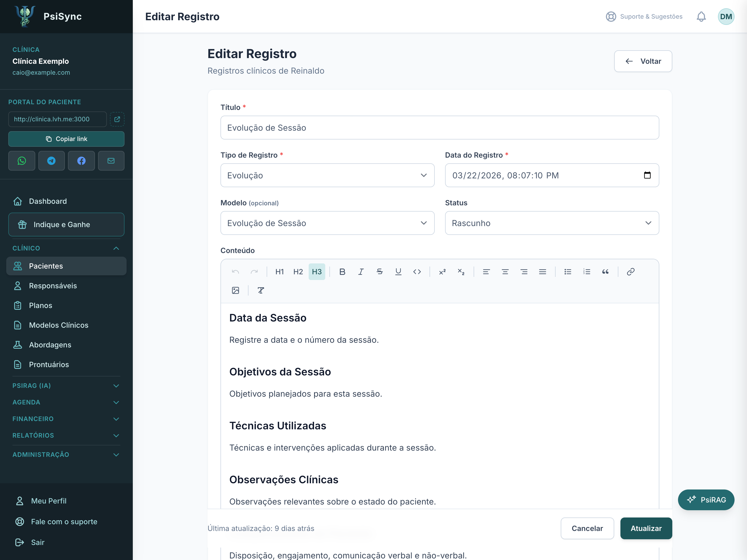The image size is (747, 560).
Task: Open Modelos Clínicos in the sidebar
Action: [x=66, y=325]
